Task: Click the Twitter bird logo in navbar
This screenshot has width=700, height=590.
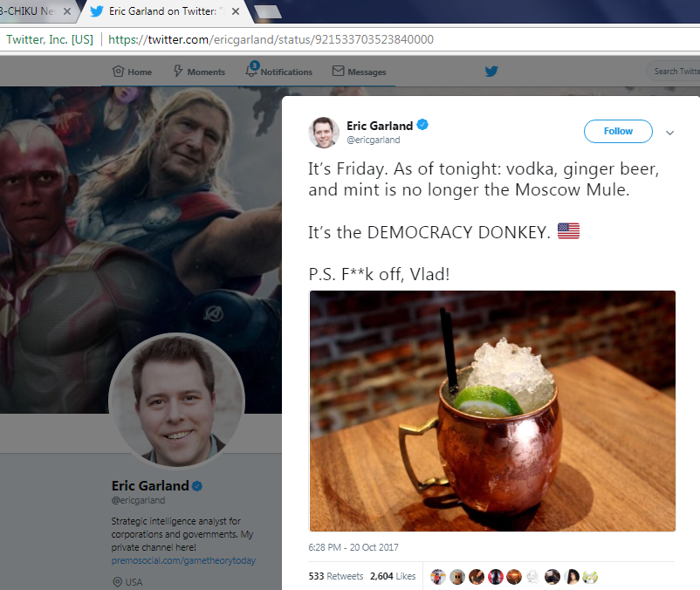Action: 491,72
